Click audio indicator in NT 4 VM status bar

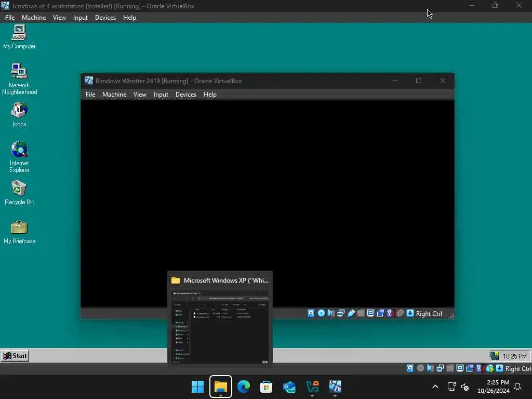(430, 368)
